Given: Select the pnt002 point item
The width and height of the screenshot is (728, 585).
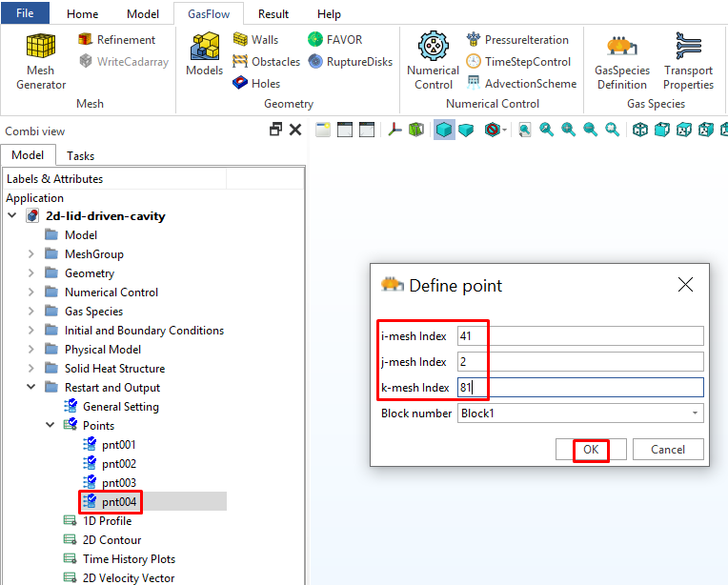Looking at the screenshot, I should (119, 463).
